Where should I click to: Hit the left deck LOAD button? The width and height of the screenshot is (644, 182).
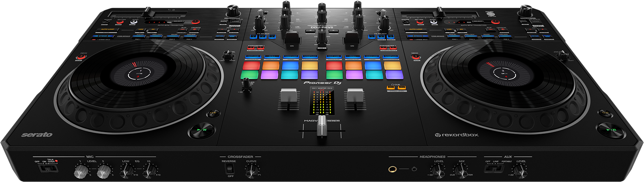click(x=235, y=22)
